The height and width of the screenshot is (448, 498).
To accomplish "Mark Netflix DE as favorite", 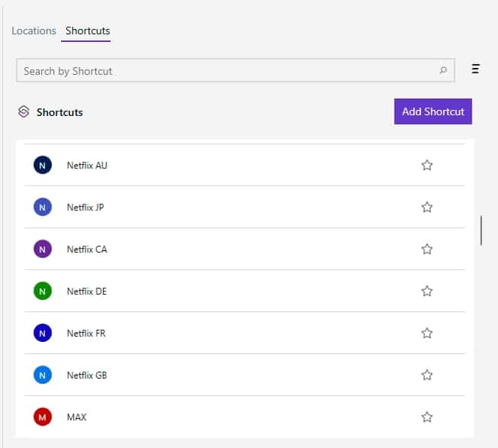I will pyautogui.click(x=427, y=291).
